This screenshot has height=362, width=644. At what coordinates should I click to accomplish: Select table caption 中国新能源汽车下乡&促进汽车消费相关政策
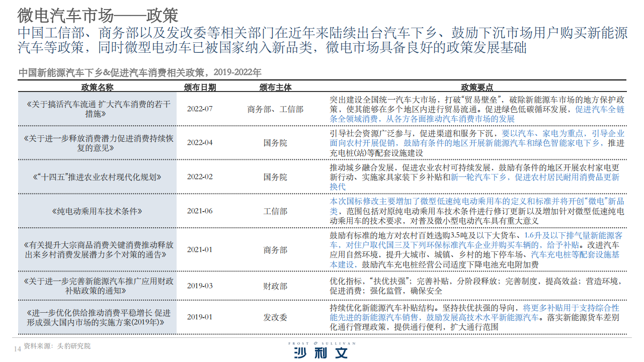139,72
